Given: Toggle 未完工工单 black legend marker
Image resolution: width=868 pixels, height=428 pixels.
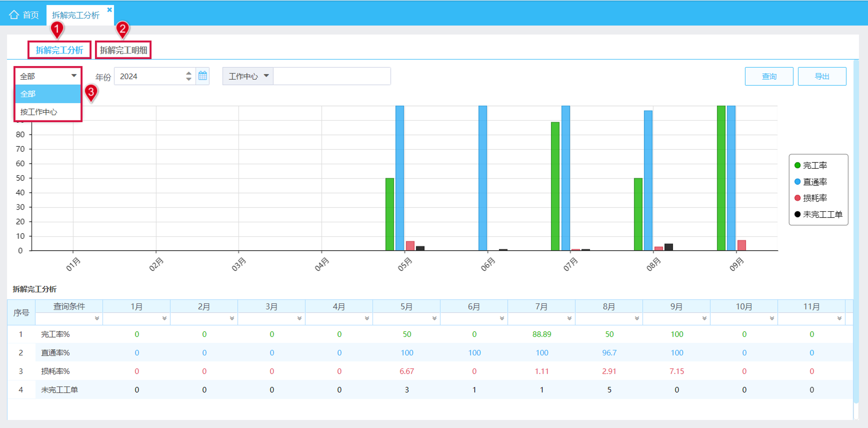Looking at the screenshot, I should click(797, 214).
